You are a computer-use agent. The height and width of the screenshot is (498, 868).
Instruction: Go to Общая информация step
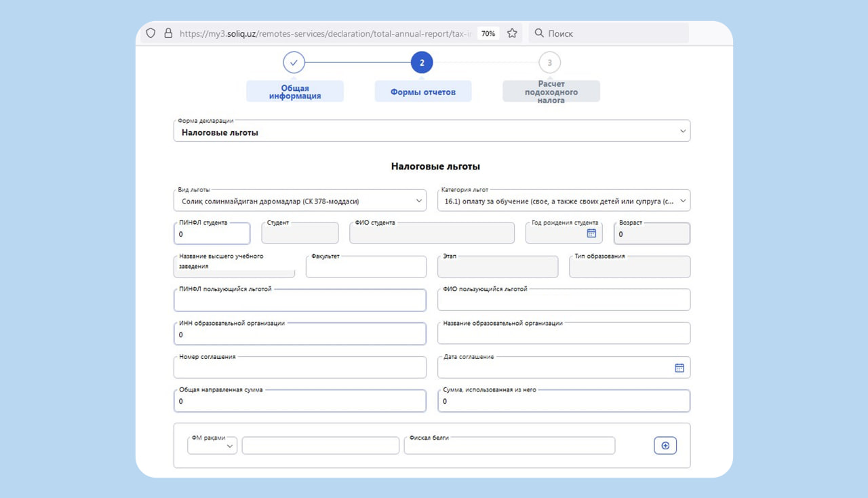pos(294,92)
